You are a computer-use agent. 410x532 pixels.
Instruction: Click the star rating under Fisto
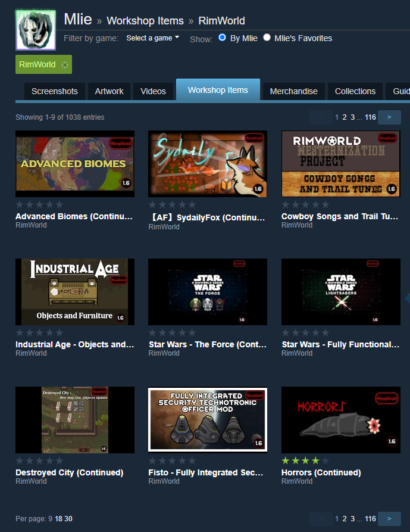click(x=172, y=461)
